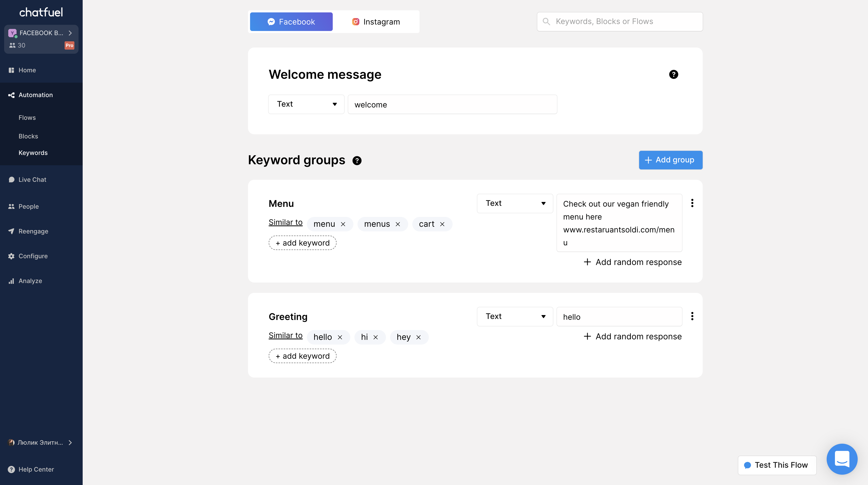This screenshot has height=485, width=868.
Task: Open the Welcome message help icon
Action: point(673,74)
